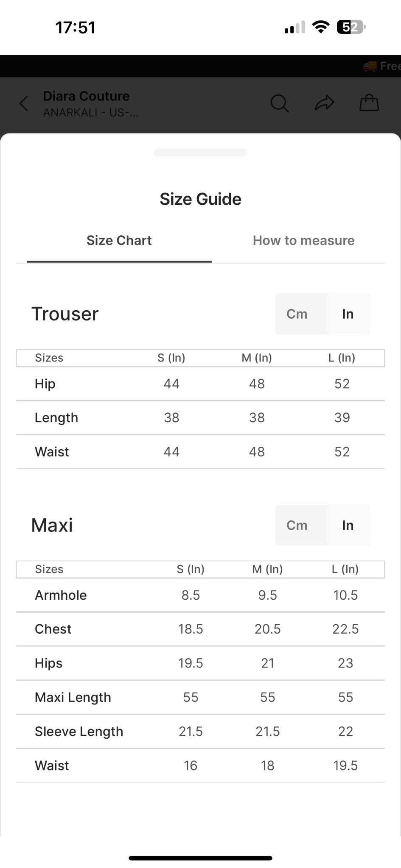Open the search magnifier icon

(279, 103)
